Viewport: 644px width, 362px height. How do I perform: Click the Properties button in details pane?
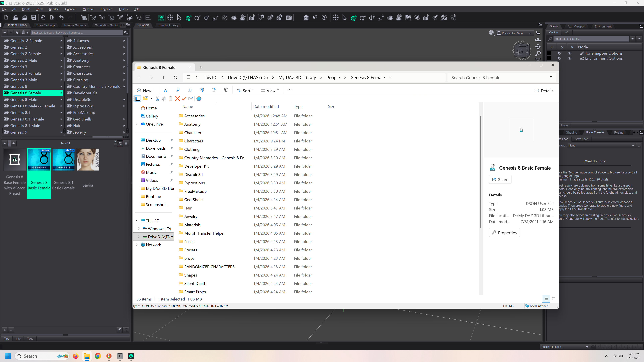[504, 233]
